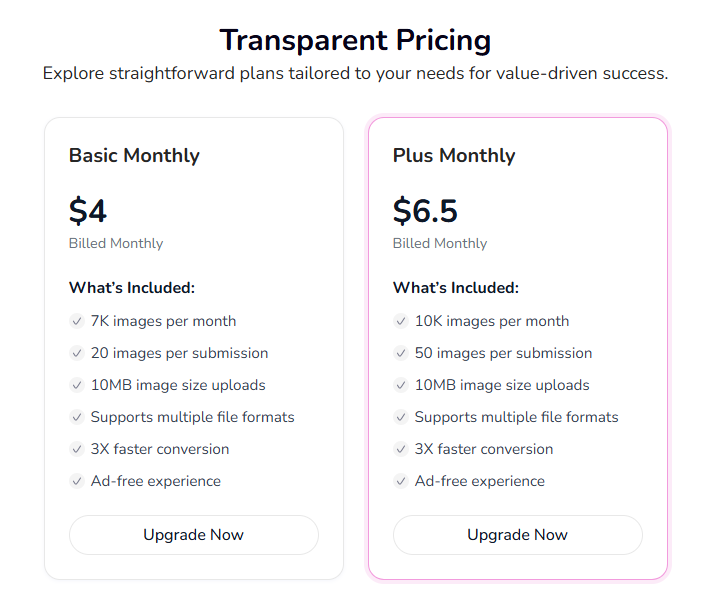Click checkmark icon beside 7K images per month
Screen dimensions: 726x593
(x=76, y=321)
